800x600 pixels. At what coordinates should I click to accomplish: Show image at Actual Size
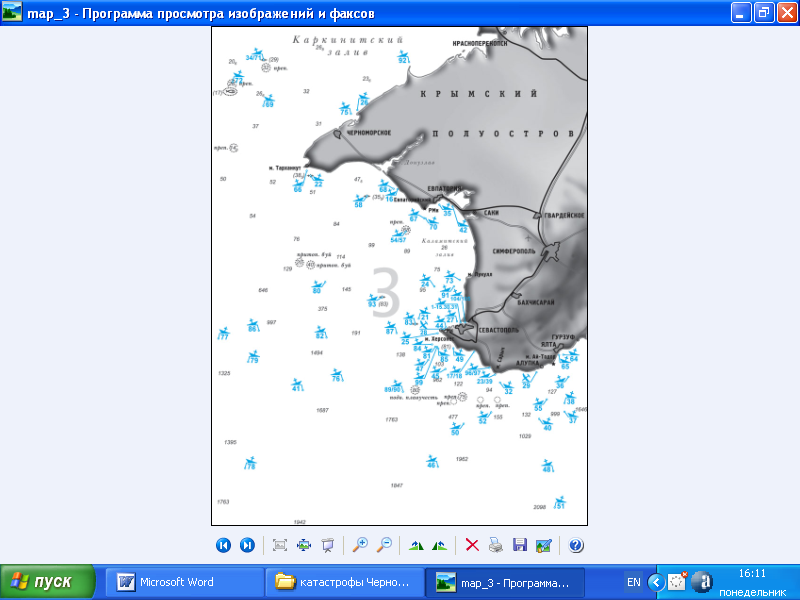304,545
